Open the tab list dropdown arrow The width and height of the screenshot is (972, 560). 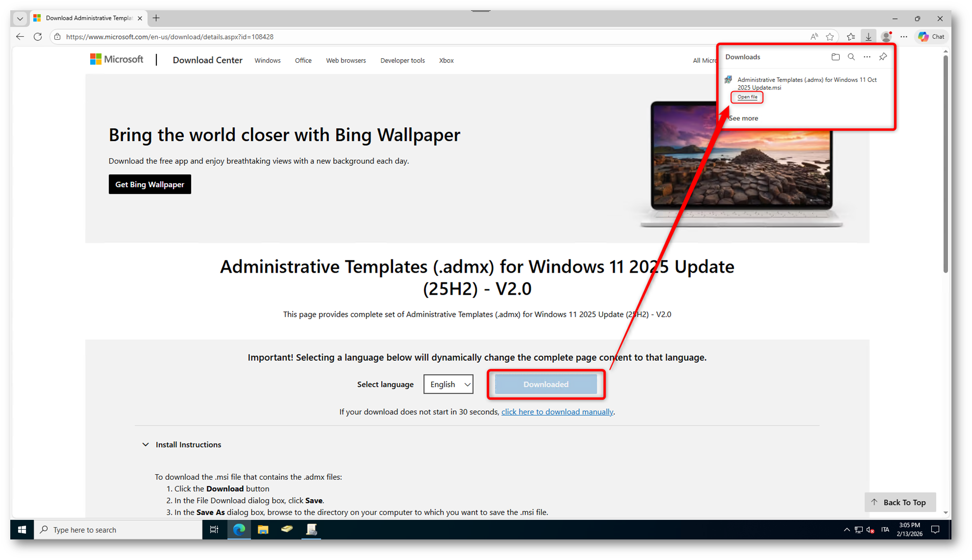click(20, 19)
